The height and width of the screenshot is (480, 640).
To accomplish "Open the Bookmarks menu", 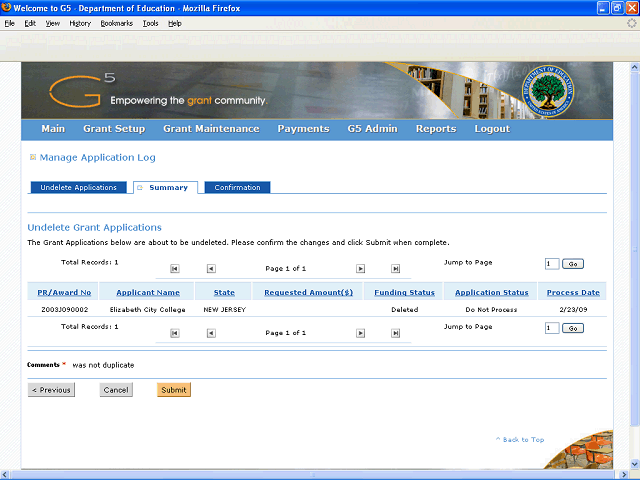I will pyautogui.click(x=117, y=23).
